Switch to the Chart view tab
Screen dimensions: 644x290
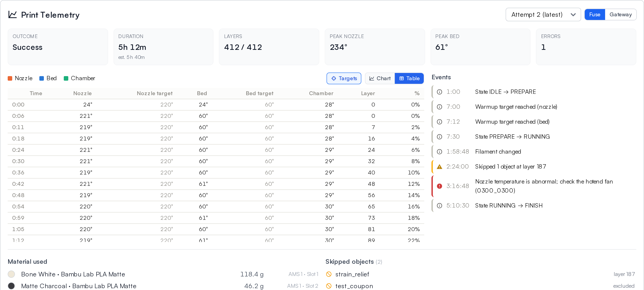point(380,78)
